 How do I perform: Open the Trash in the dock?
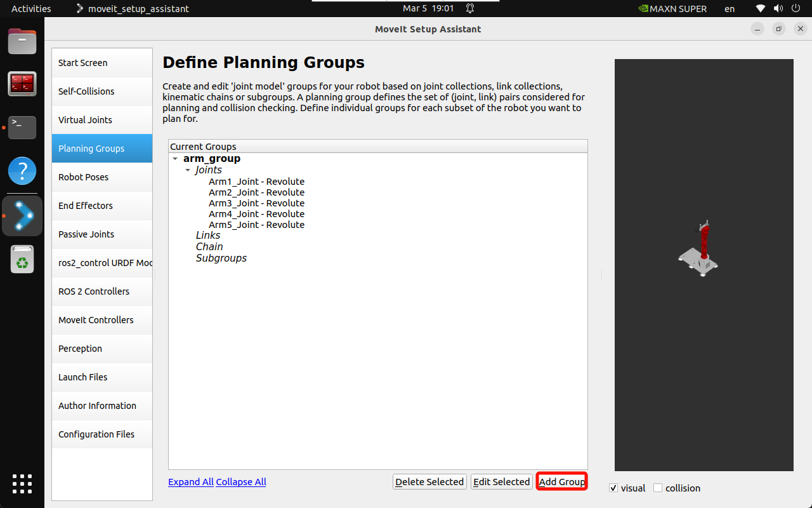(x=22, y=259)
